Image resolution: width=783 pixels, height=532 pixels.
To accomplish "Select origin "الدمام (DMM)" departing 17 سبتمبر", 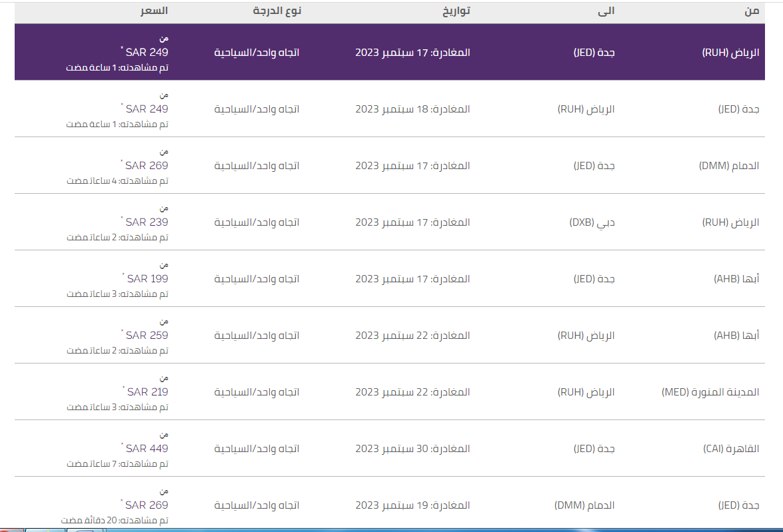I will coord(729,166).
